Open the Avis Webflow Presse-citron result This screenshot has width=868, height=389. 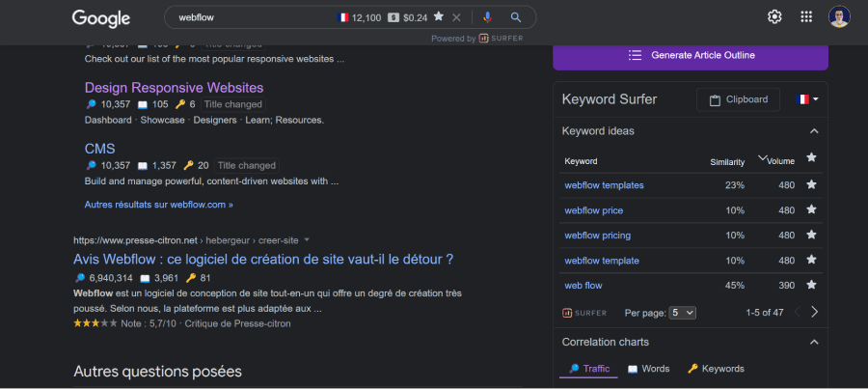263,259
